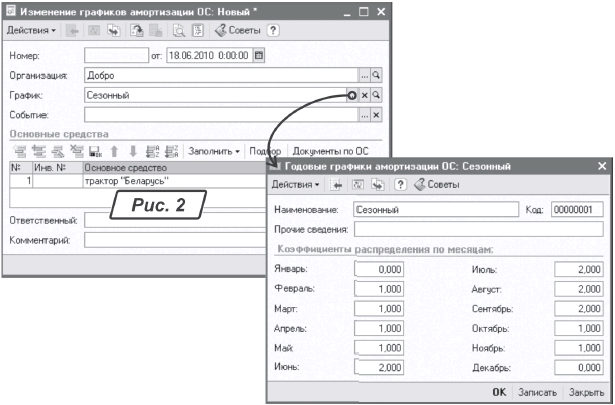Move table row down with arrow icon
615x405 pixels.
tap(133, 152)
